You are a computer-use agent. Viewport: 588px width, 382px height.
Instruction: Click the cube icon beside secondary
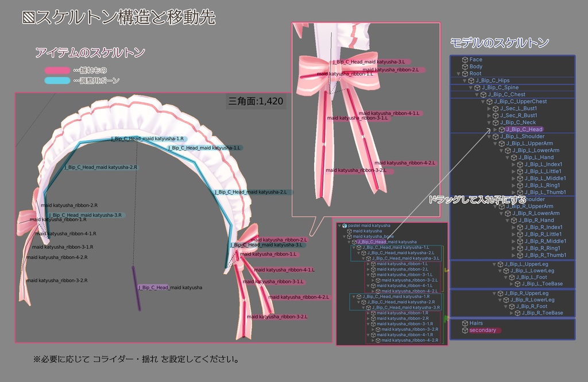pos(465,331)
